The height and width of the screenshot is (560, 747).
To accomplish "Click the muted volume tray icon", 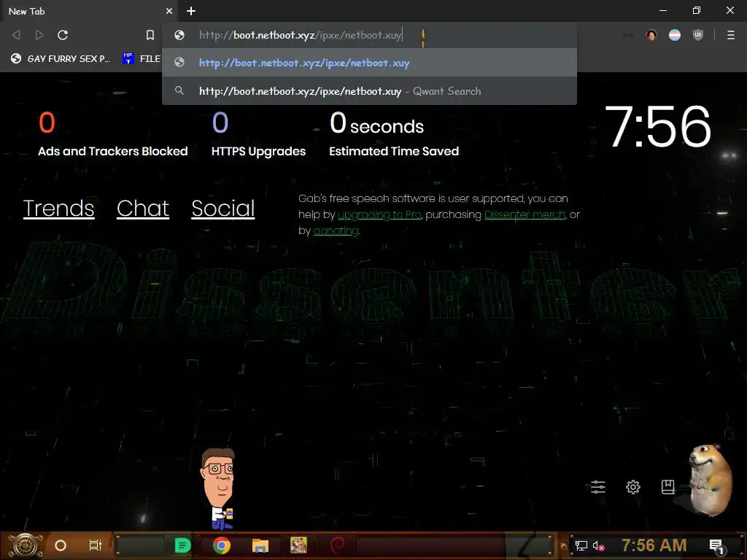I will (x=598, y=545).
